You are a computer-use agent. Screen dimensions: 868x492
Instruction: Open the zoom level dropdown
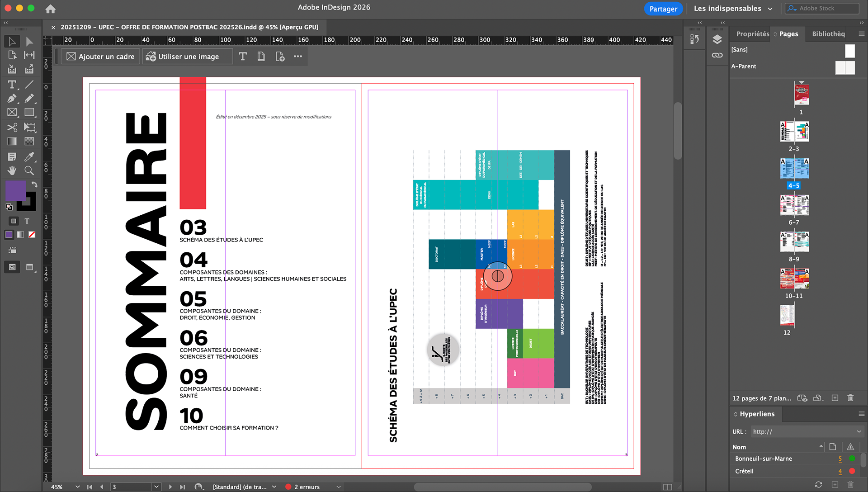point(78,487)
